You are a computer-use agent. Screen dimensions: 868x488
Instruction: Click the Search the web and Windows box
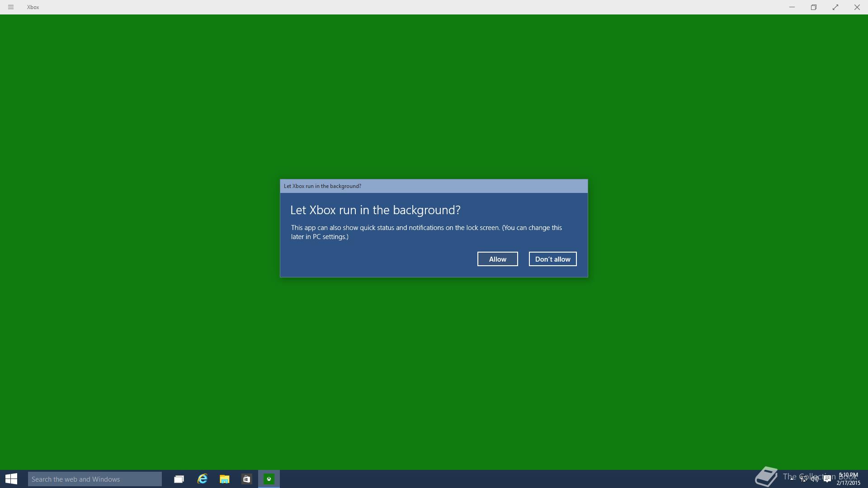coord(95,479)
